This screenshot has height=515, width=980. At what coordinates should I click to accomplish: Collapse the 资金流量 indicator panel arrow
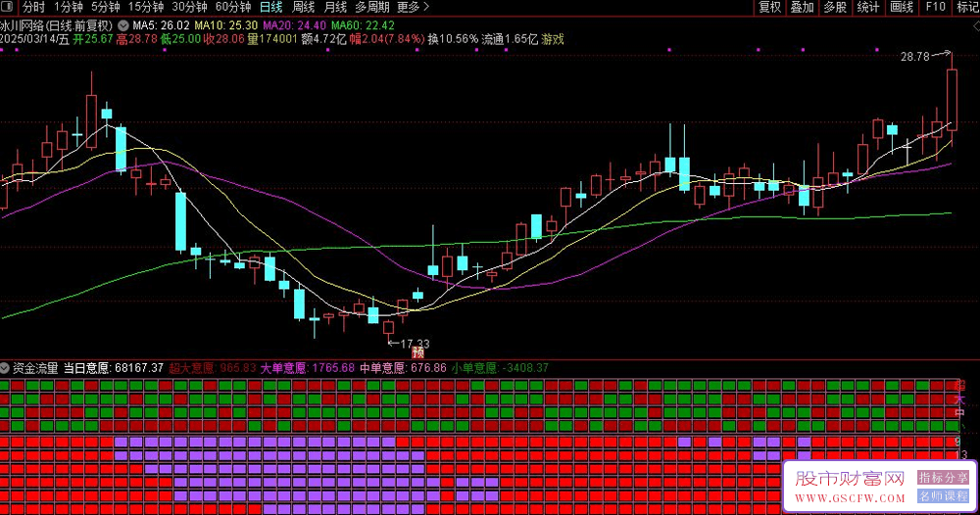[x=5, y=368]
